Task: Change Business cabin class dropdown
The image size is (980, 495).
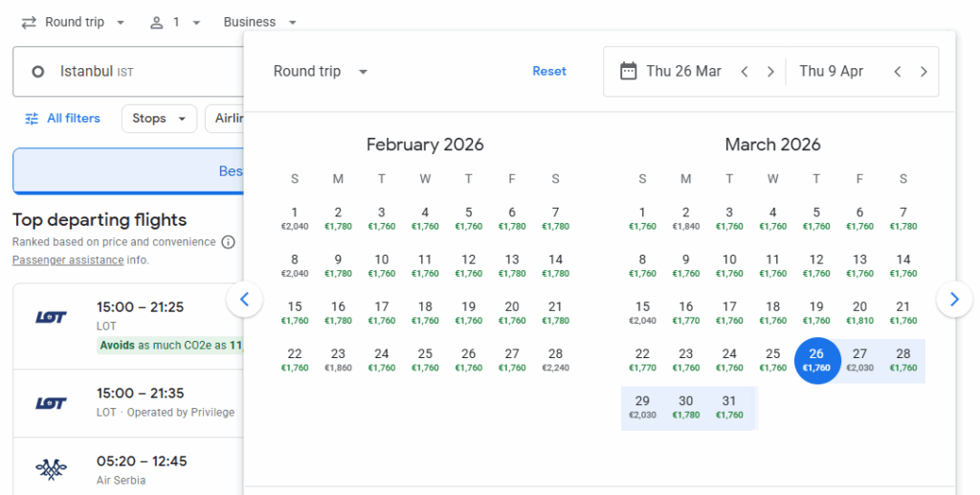Action: coord(259,22)
